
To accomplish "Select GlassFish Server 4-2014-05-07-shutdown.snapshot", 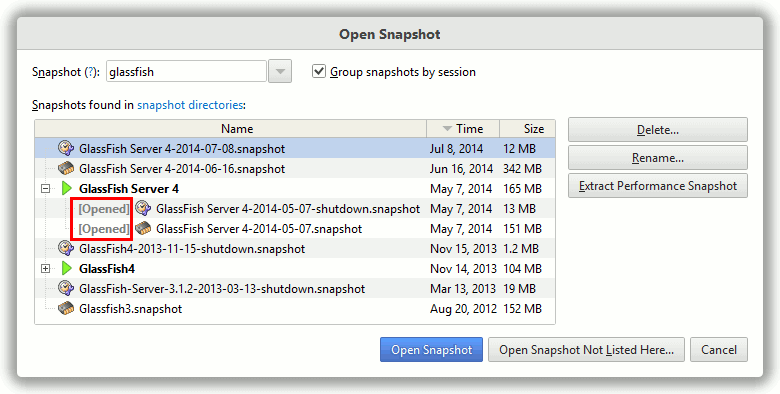I will 288,209.
